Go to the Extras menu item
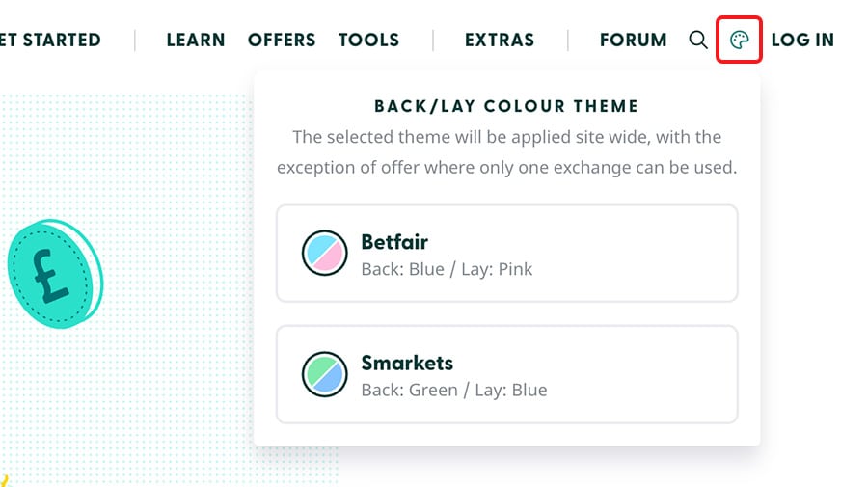This screenshot has width=868, height=487. [x=499, y=40]
